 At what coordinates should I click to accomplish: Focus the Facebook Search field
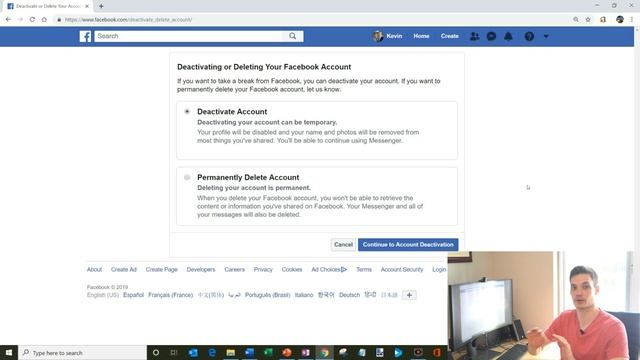click(x=189, y=36)
